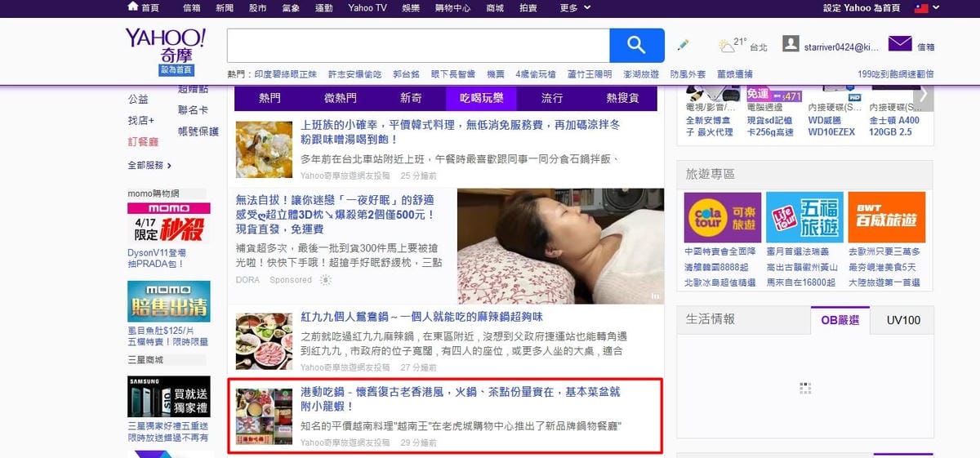This screenshot has width=980, height=458.
Task: Click the 設為首頁 button under the logo
Action: [176, 70]
